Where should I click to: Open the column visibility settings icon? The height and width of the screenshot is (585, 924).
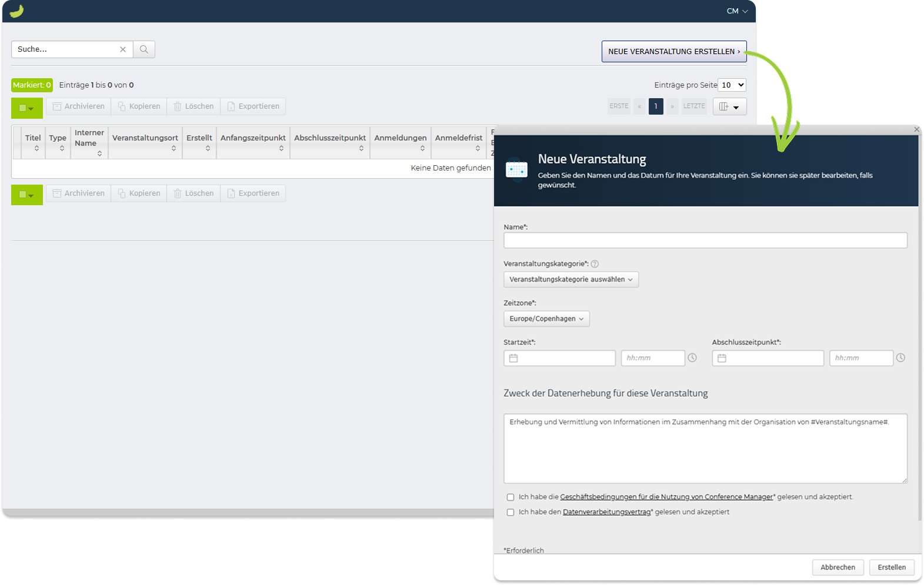729,106
